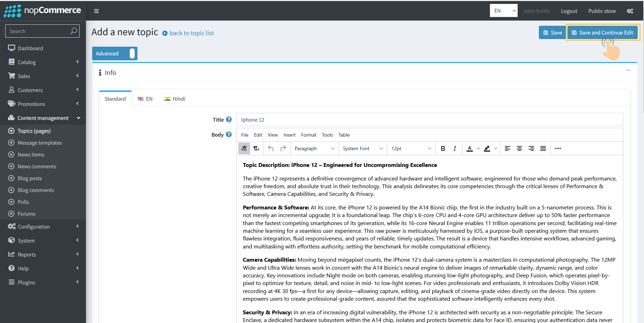Open the Format menu in the editor

308,135
